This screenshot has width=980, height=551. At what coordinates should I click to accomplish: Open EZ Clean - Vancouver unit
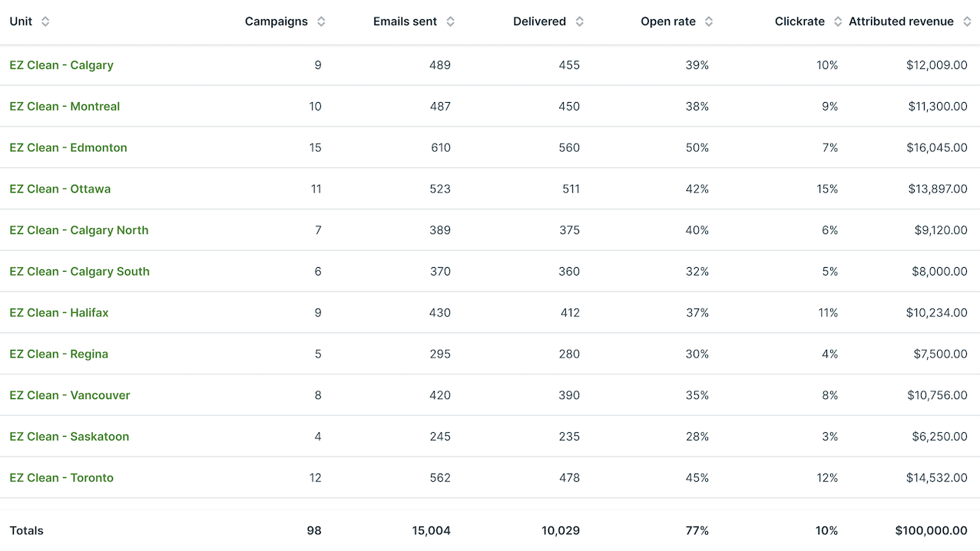click(70, 395)
